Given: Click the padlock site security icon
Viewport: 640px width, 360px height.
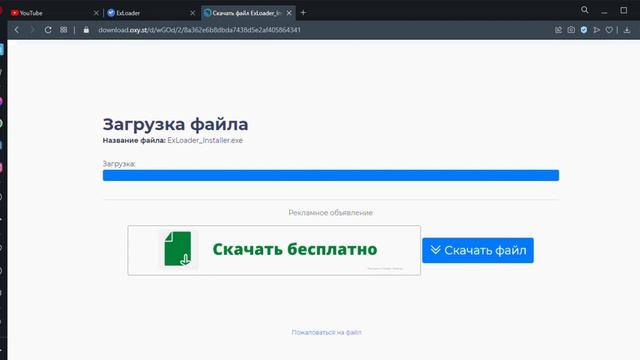Looking at the screenshot, I should 86,30.
